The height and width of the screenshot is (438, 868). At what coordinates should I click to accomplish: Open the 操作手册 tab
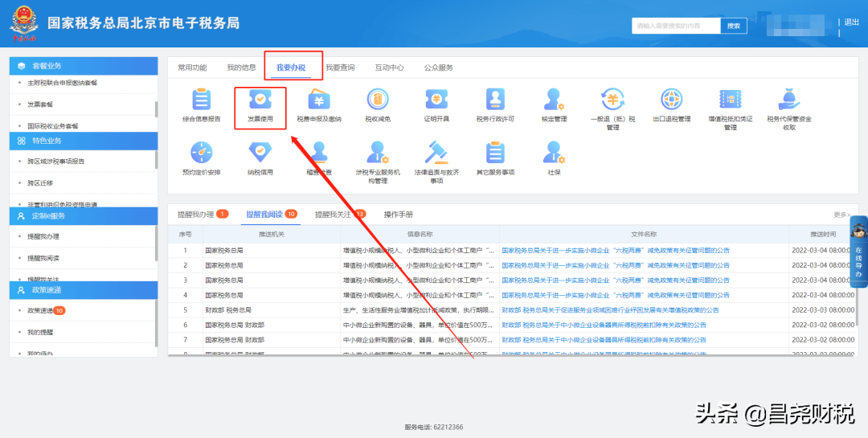tap(399, 215)
